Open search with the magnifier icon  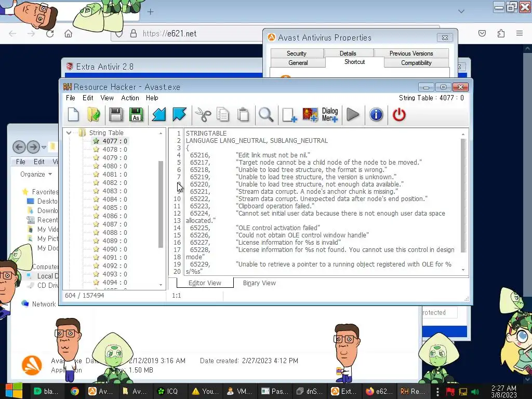(x=266, y=115)
